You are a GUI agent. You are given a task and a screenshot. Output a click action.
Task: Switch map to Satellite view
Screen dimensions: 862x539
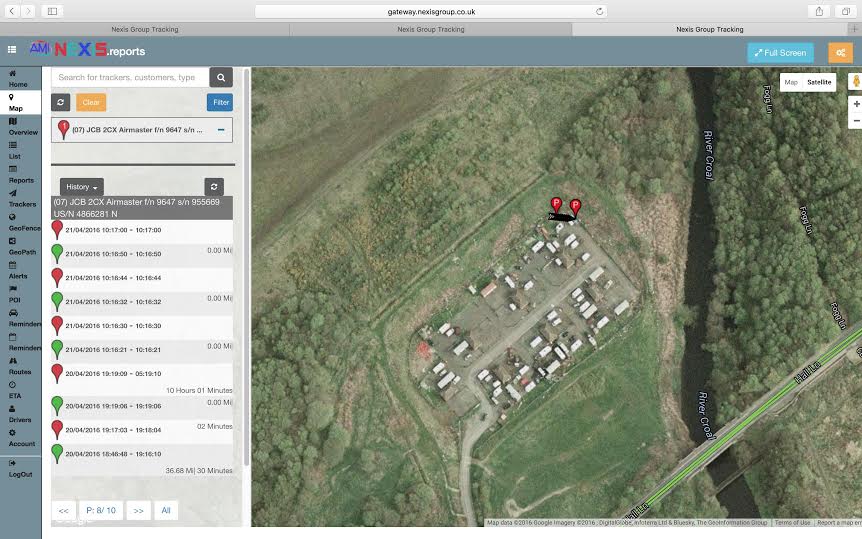[x=819, y=82]
